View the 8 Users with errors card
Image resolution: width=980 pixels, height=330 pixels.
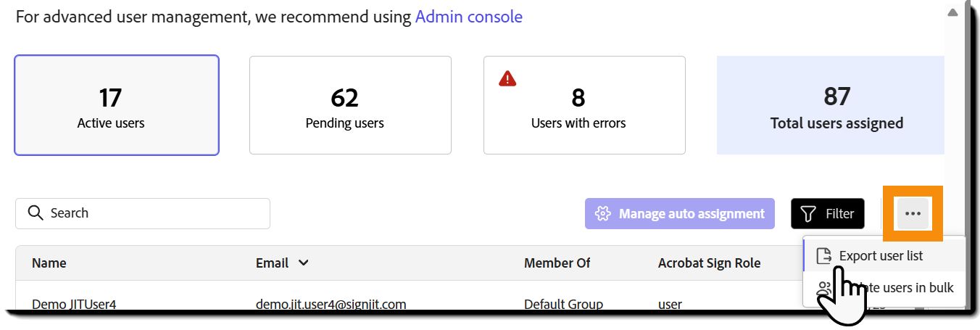pyautogui.click(x=584, y=105)
